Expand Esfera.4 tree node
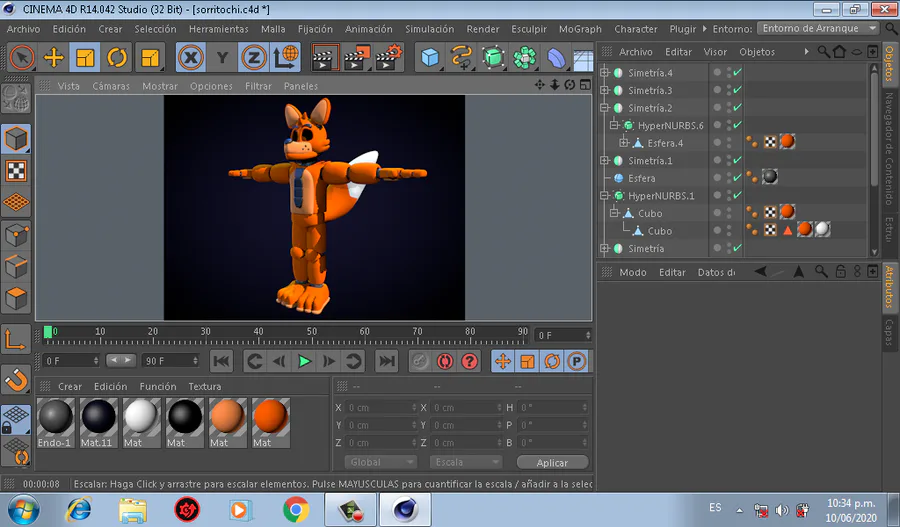The width and height of the screenshot is (900, 527). click(624, 142)
